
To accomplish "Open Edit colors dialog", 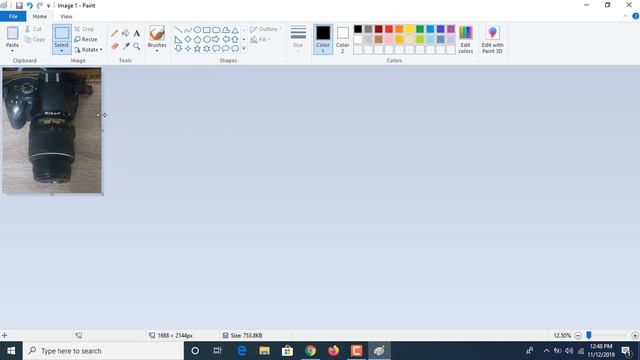I will [x=465, y=40].
